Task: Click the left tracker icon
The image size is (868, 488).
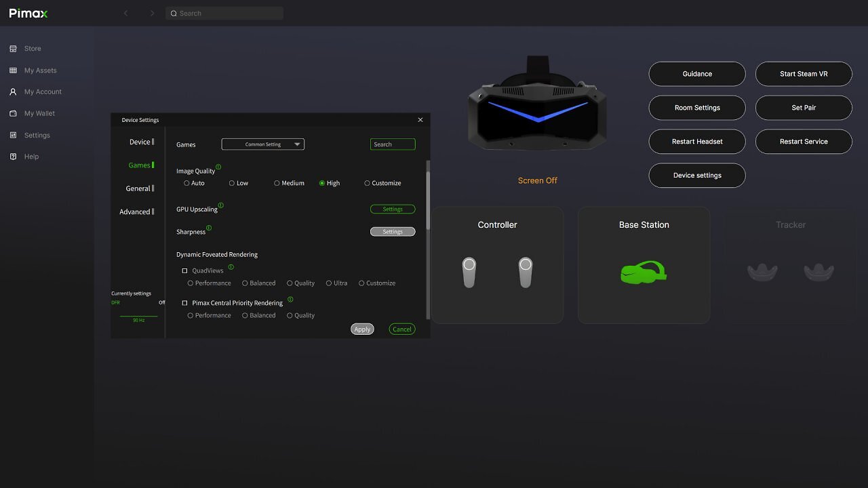Action: [x=762, y=272]
